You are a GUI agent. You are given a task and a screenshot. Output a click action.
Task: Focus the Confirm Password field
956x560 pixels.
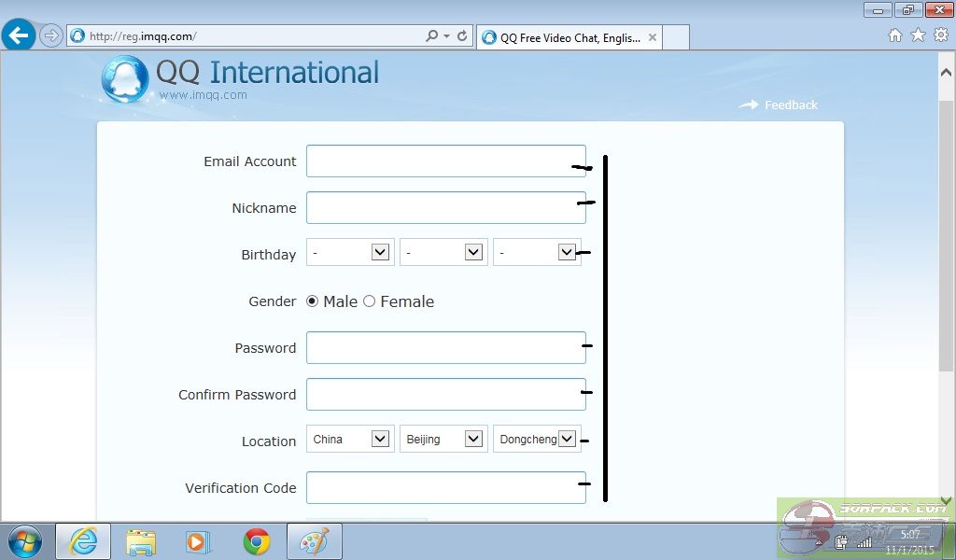click(x=445, y=394)
